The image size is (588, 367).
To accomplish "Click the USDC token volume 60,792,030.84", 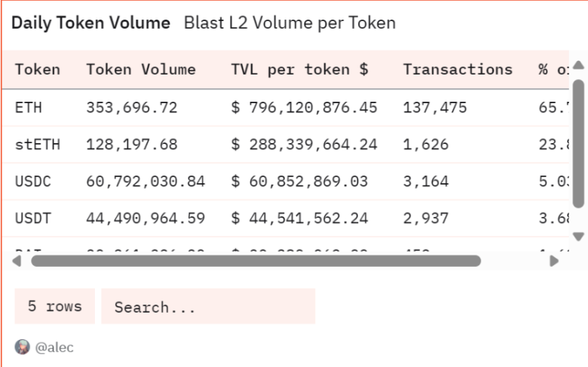I will pyautogui.click(x=145, y=182).
